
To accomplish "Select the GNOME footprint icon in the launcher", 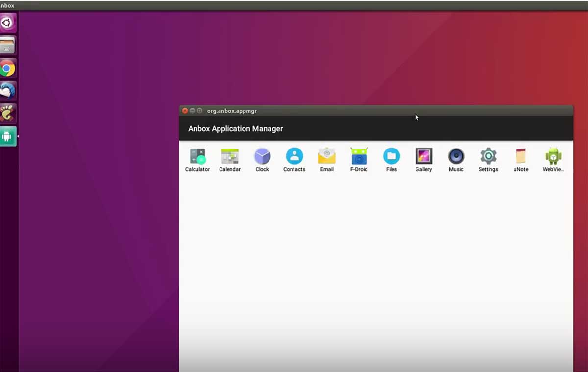I will (x=7, y=113).
